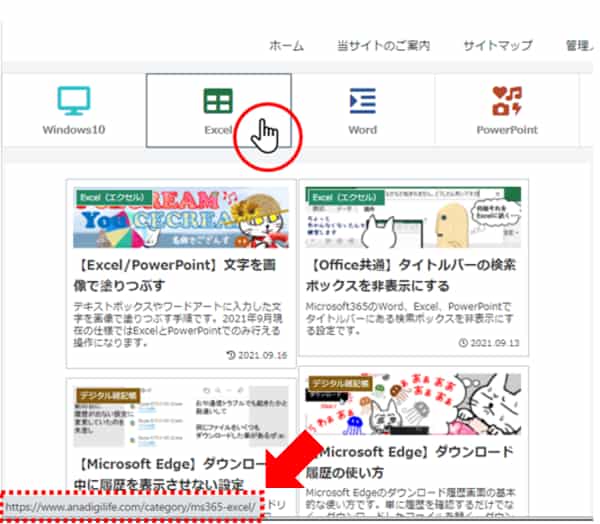Click the Office search box article thumbnail
The image size is (600, 524).
pos(413,217)
